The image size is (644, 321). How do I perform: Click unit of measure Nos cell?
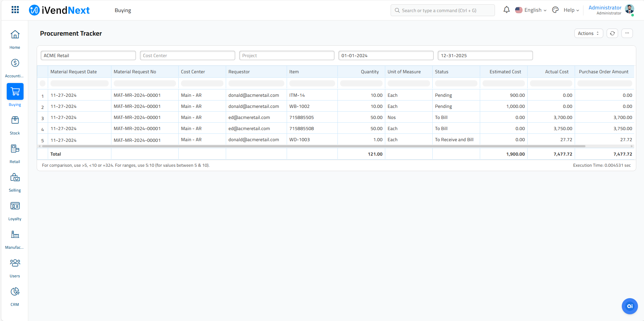[408, 117]
